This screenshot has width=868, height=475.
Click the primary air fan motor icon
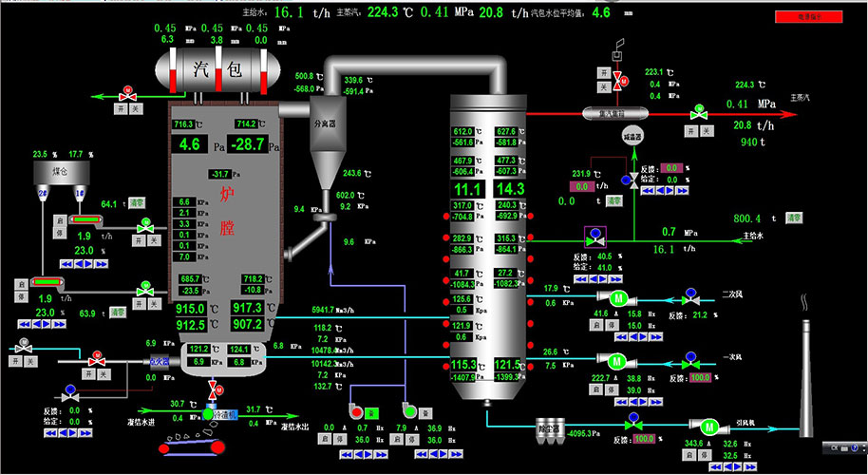coord(614,361)
